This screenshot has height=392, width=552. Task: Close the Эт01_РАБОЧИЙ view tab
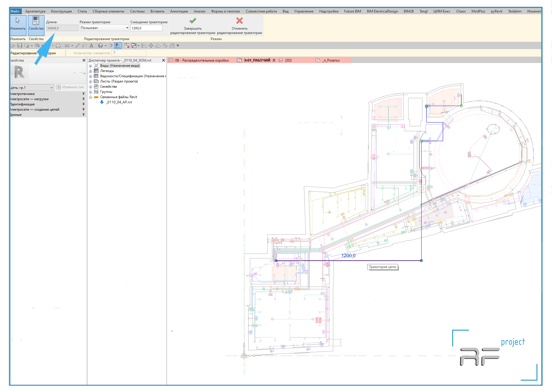(x=274, y=60)
